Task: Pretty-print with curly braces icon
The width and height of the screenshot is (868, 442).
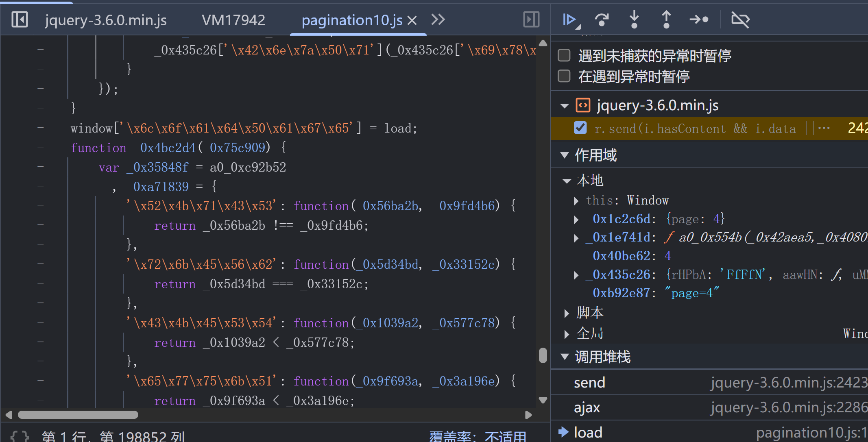Action: coord(19,437)
